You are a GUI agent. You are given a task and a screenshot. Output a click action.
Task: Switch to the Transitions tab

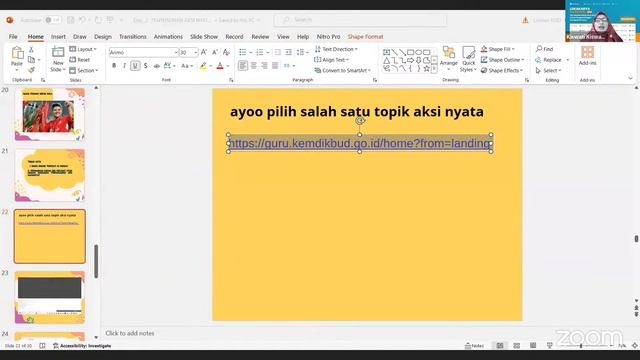(x=132, y=37)
